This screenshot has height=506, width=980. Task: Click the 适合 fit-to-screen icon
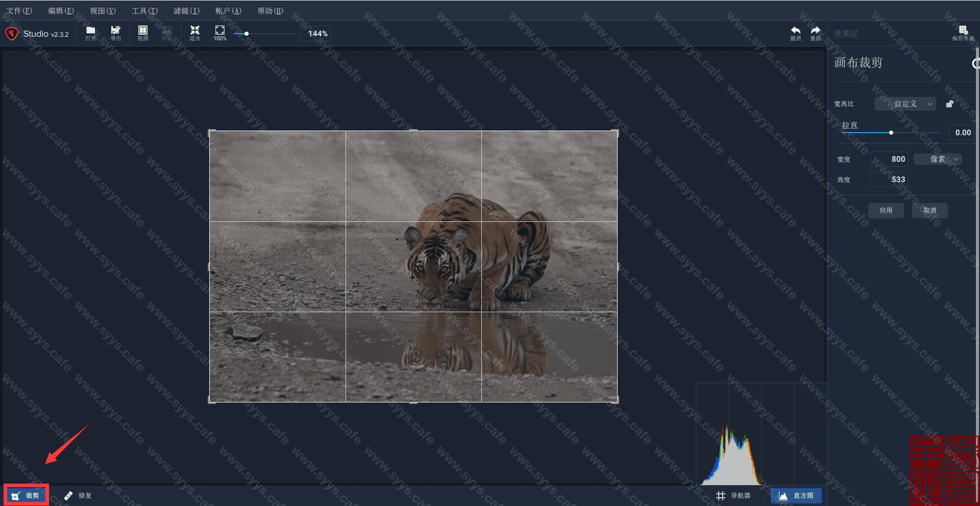click(195, 33)
